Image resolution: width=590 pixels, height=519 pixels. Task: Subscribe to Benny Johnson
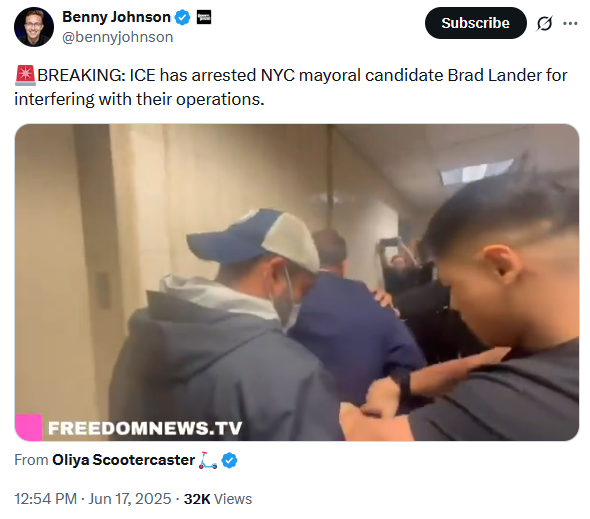point(476,23)
